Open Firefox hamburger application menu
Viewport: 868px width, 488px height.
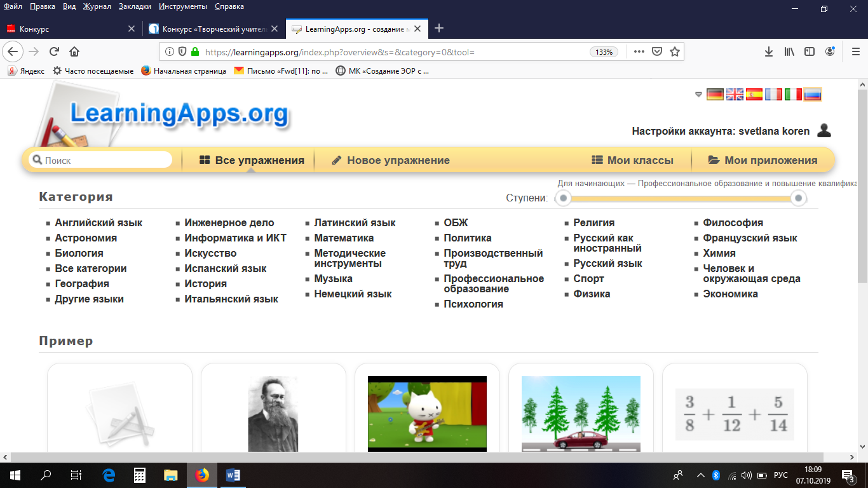[855, 52]
